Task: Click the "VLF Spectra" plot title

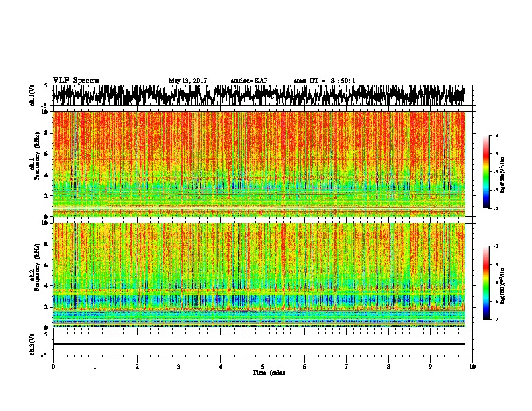Action: (76, 81)
